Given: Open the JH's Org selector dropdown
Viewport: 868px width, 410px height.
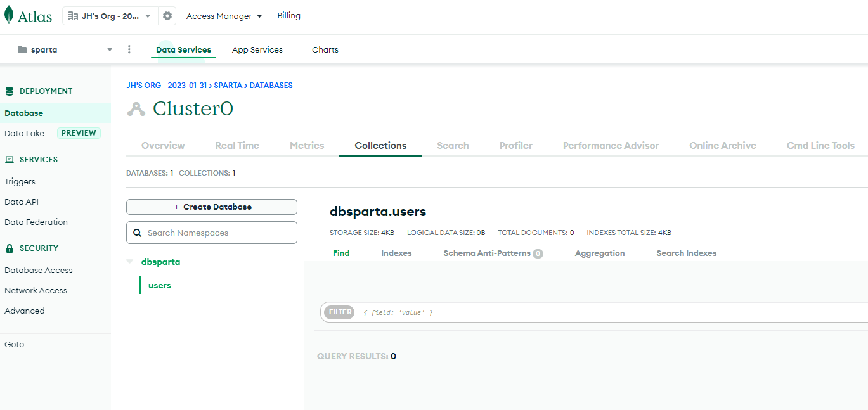Looking at the screenshot, I should 110,16.
